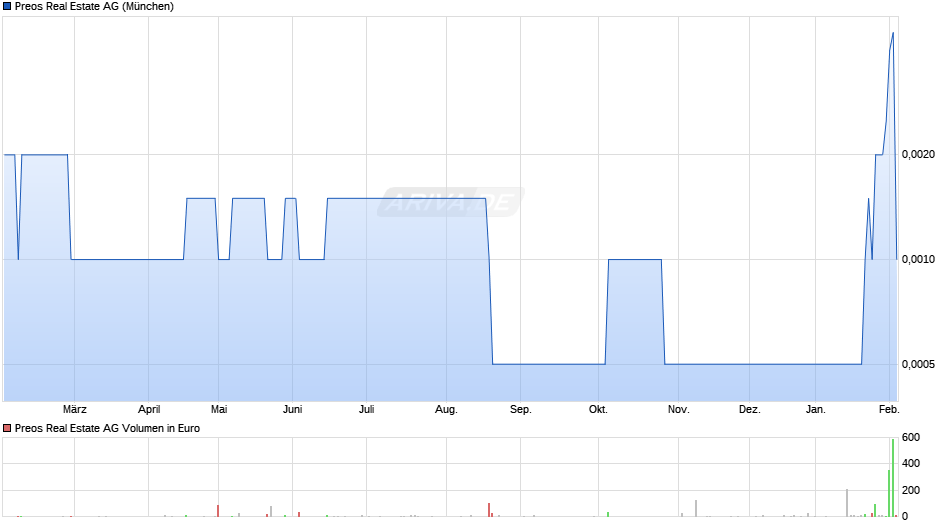The image size is (940, 526).
Task: Click the 'April' month label
Action: coord(149,410)
